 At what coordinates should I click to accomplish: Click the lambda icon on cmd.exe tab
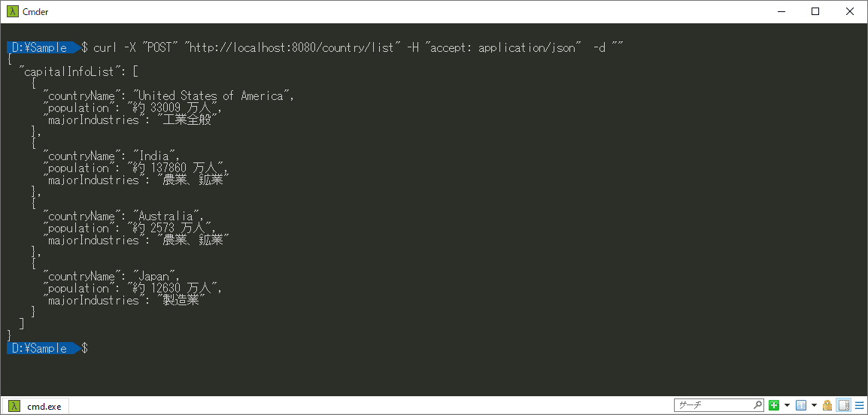(x=14, y=406)
